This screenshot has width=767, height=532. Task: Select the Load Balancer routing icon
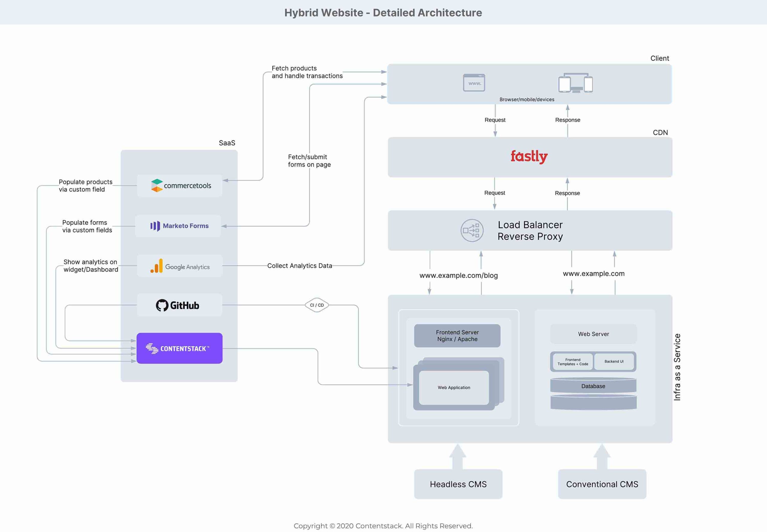(472, 230)
